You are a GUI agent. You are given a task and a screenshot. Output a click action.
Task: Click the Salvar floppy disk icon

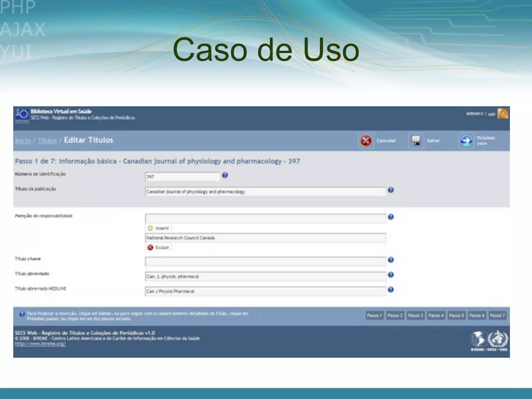click(x=416, y=141)
